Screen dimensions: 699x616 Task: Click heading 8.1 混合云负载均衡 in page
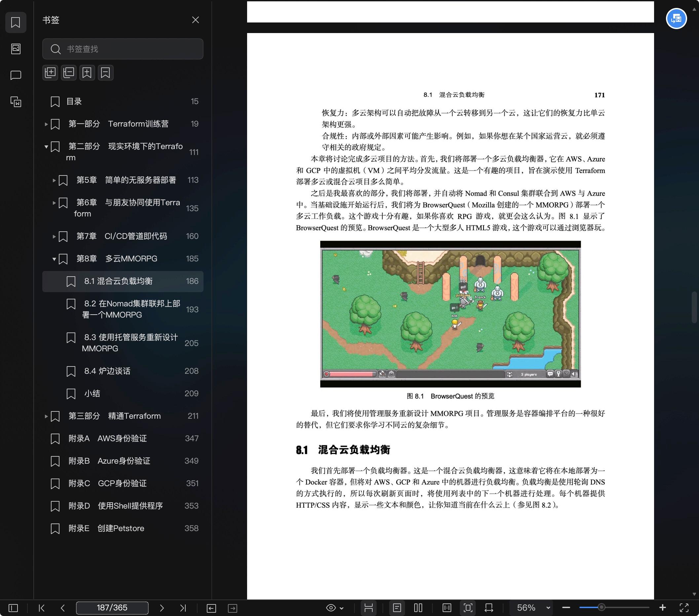tap(343, 450)
